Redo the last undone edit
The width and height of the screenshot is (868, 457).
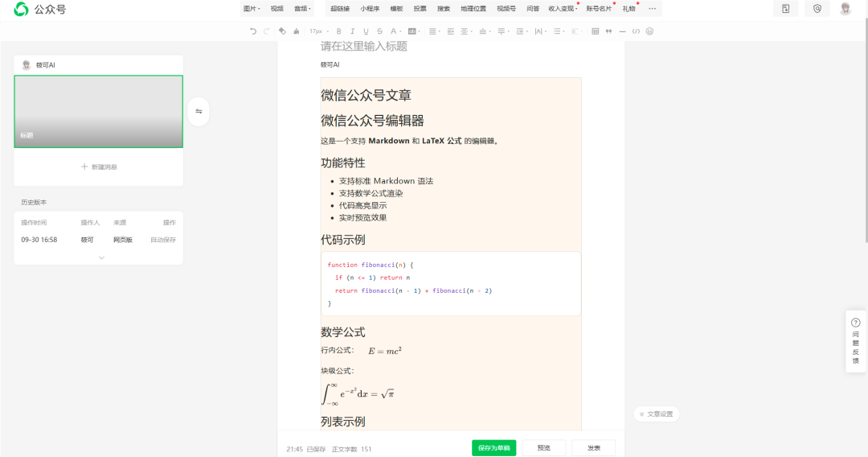[x=266, y=31]
